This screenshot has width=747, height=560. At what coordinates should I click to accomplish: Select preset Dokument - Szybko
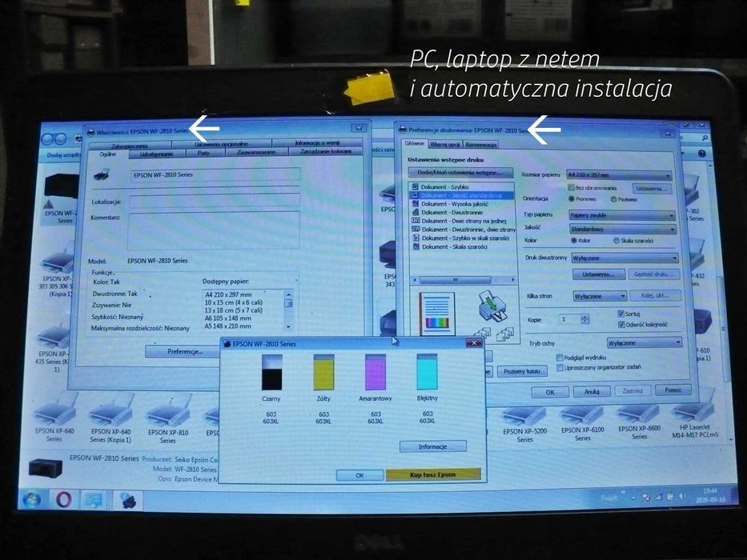[x=444, y=187]
